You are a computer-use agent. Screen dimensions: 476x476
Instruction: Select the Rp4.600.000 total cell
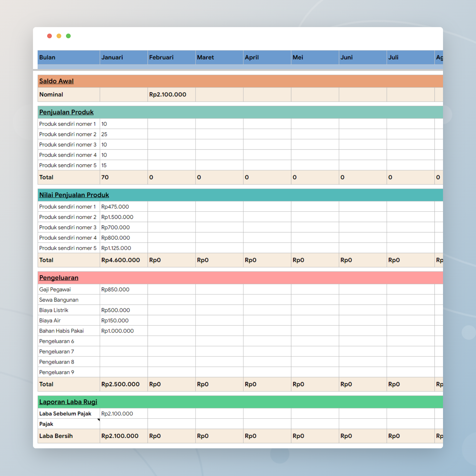coord(124,260)
